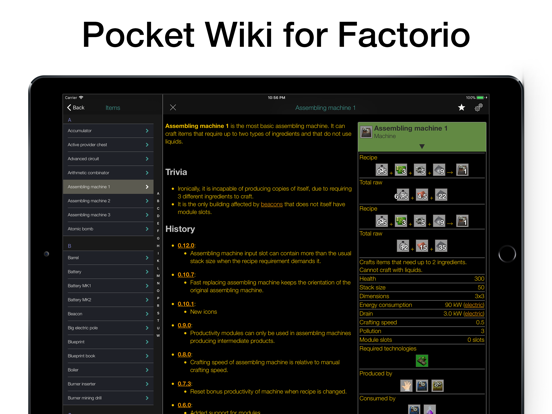This screenshot has height=414, width=552.
Task: Click the Assembling machine 1 infobox thumbnail
Action: coord(366,132)
